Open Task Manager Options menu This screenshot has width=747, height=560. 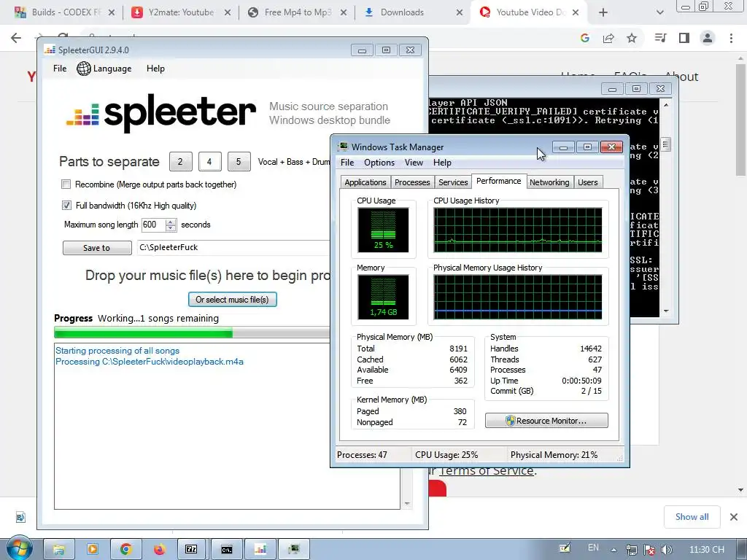[379, 163]
